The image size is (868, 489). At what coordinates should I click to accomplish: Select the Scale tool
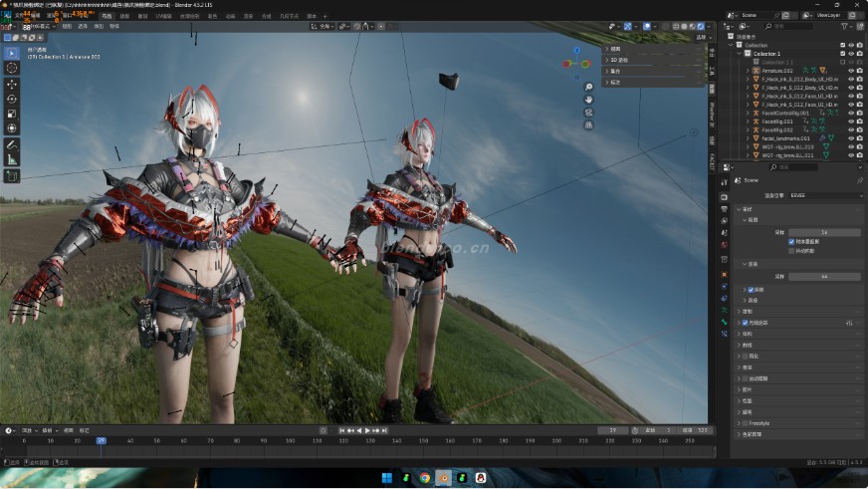pyautogui.click(x=12, y=114)
